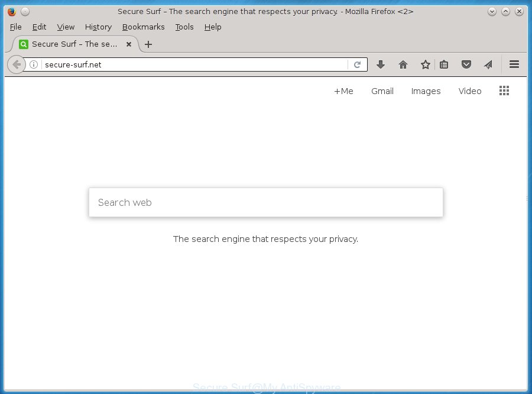Open the hamburger menu
Image resolution: width=532 pixels, height=394 pixels.
coord(514,64)
